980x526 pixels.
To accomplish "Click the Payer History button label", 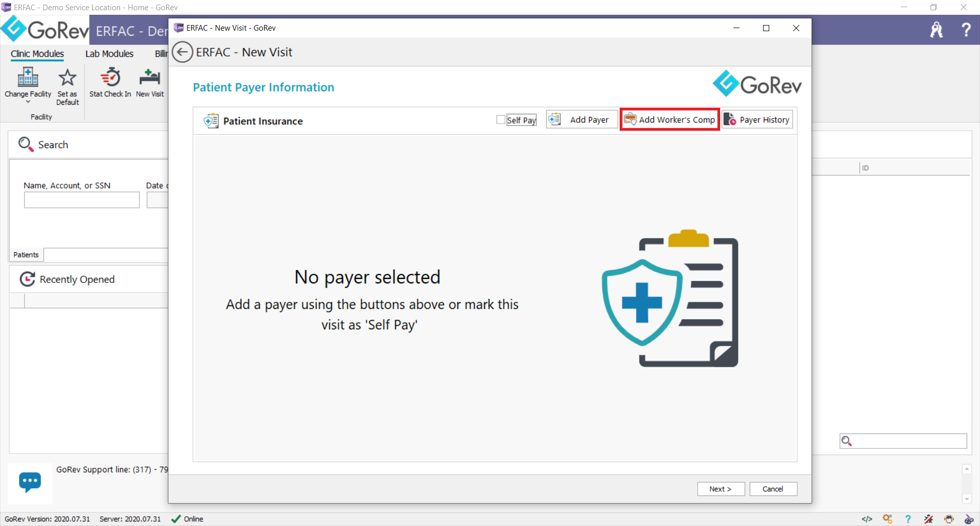I will (x=764, y=119).
